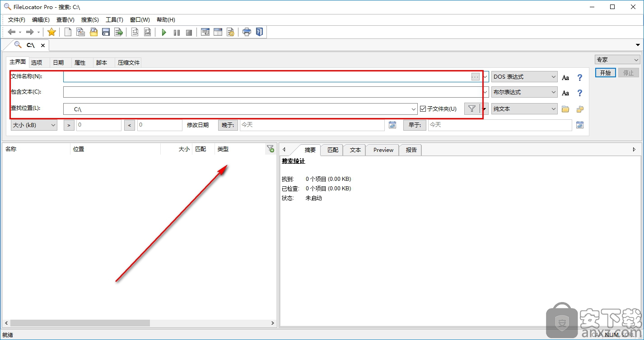Toggle the greater-than size button
The image size is (644, 340).
[69, 125]
